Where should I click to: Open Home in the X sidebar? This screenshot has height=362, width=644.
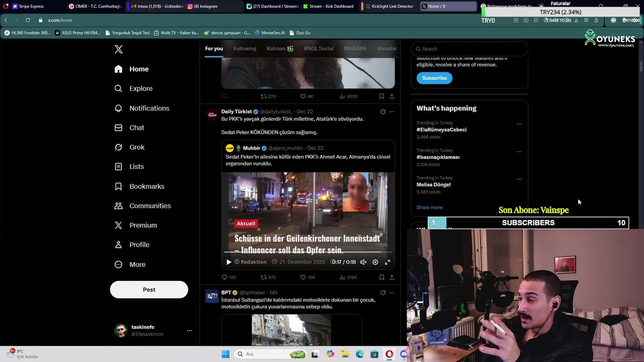(132, 69)
